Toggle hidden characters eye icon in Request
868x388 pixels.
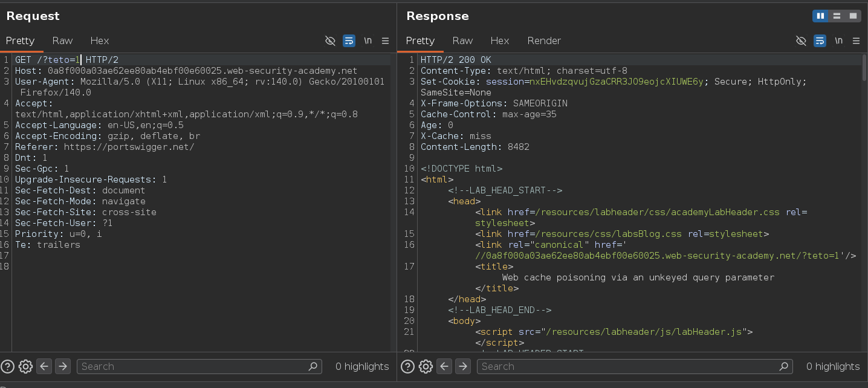tap(330, 40)
